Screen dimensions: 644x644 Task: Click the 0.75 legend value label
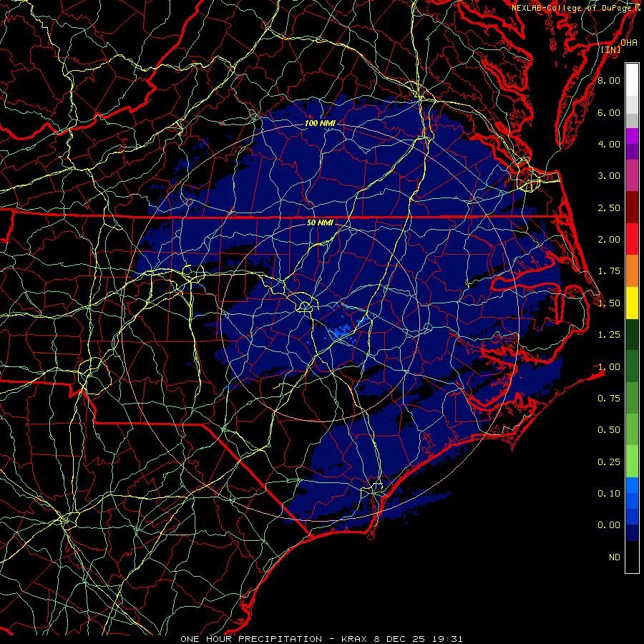pyautogui.click(x=609, y=399)
